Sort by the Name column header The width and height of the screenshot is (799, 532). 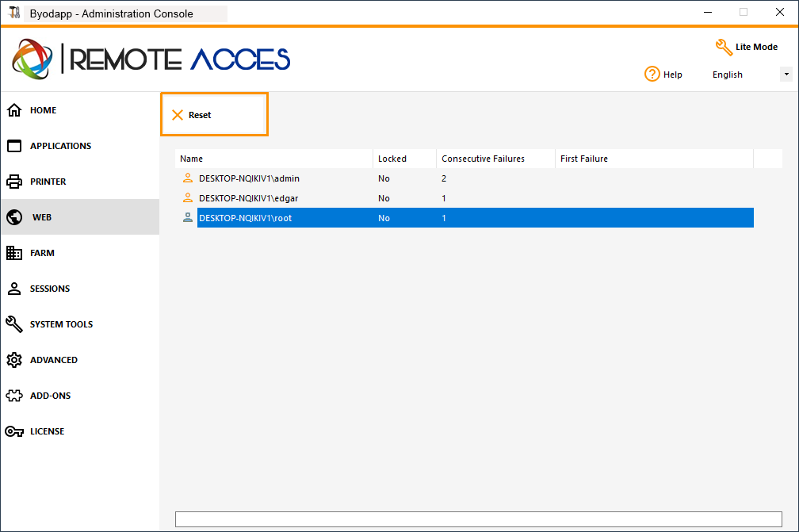pos(274,159)
